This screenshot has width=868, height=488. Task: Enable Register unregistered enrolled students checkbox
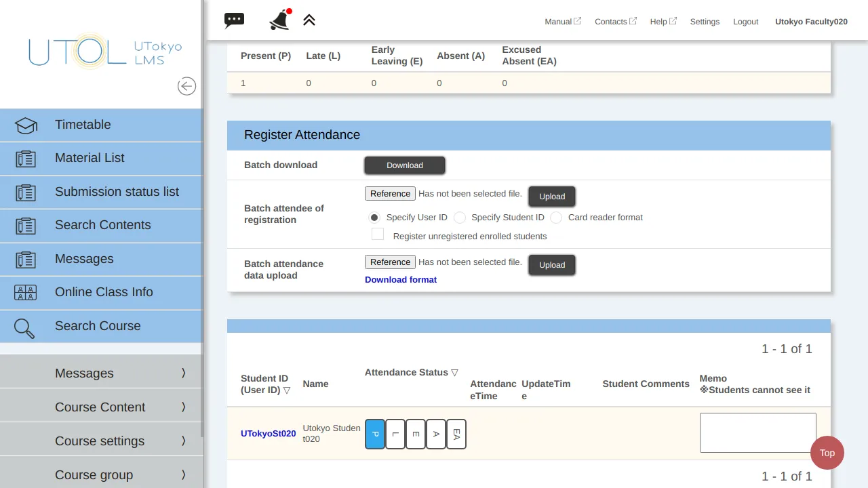click(378, 235)
